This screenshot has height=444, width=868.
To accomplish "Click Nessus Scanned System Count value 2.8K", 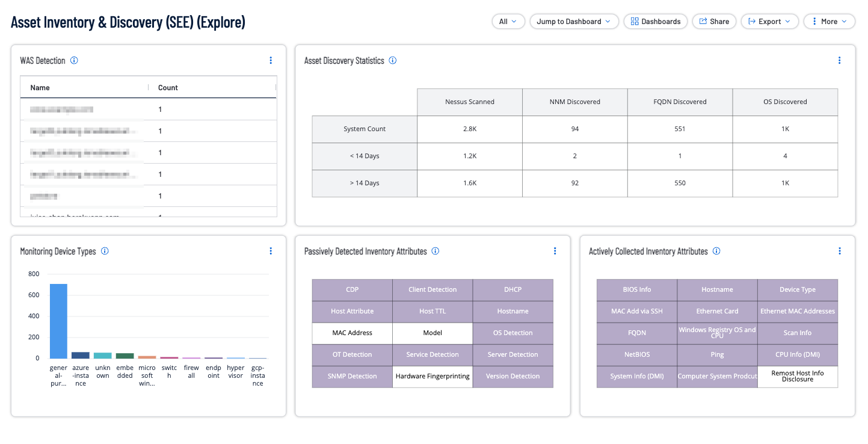I will tap(470, 129).
